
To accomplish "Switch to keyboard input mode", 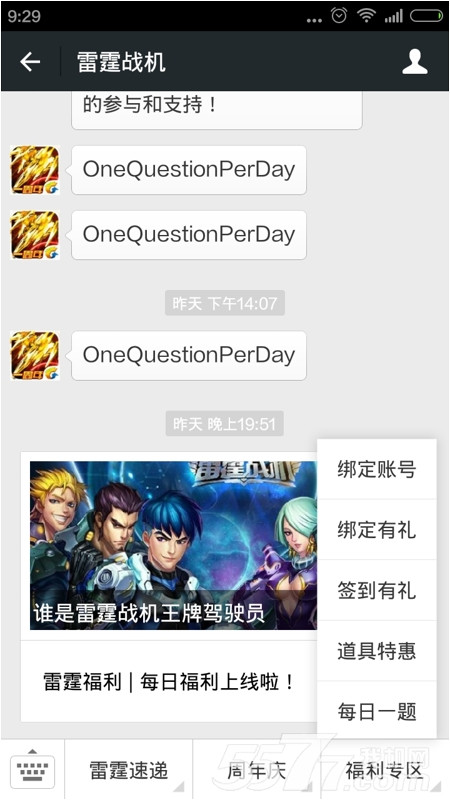I will [33, 769].
